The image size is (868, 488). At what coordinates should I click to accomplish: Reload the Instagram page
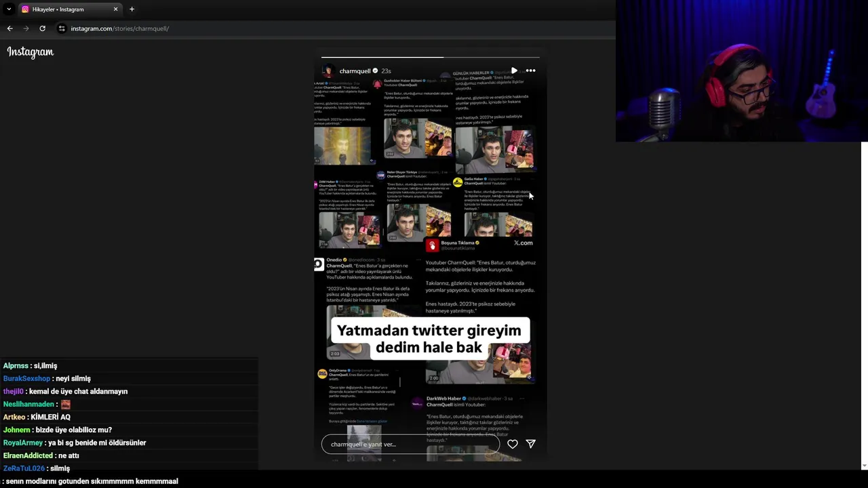click(x=42, y=28)
